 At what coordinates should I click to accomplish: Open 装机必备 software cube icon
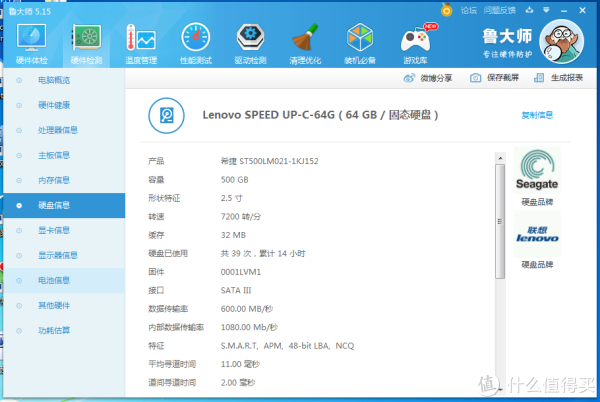tap(360, 44)
